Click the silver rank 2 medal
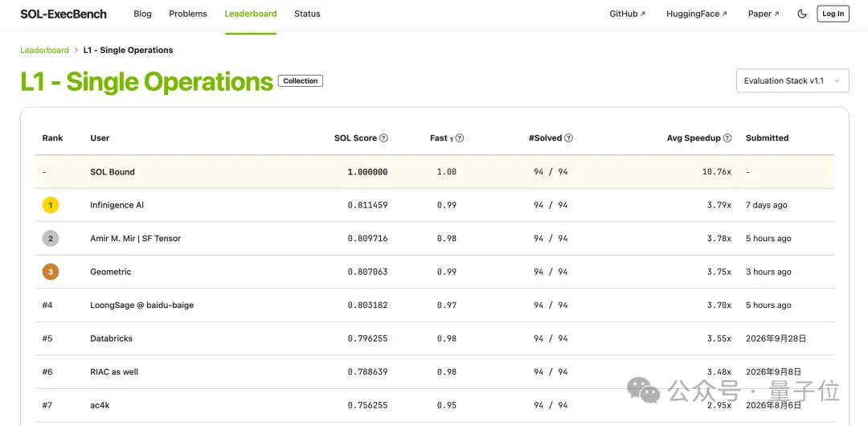 (51, 239)
